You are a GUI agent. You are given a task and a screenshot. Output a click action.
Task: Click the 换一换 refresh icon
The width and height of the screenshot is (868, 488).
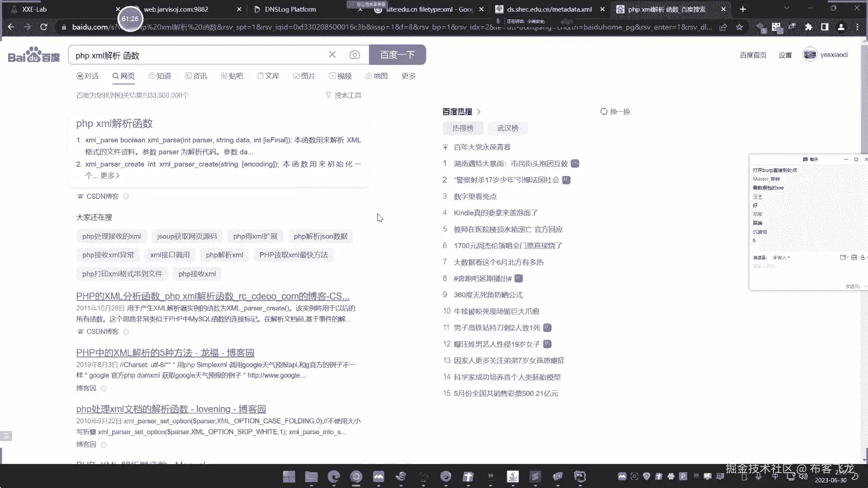click(604, 112)
